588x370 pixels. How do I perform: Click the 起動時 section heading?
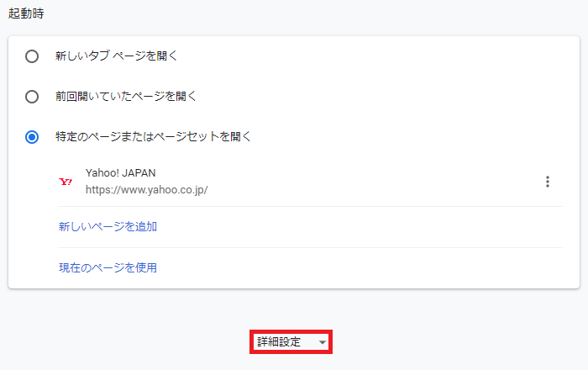[x=26, y=13]
